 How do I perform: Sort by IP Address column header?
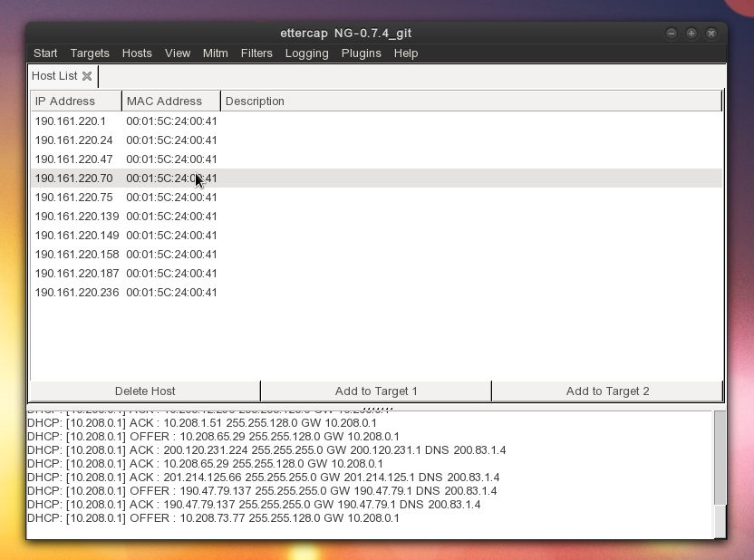[76, 101]
